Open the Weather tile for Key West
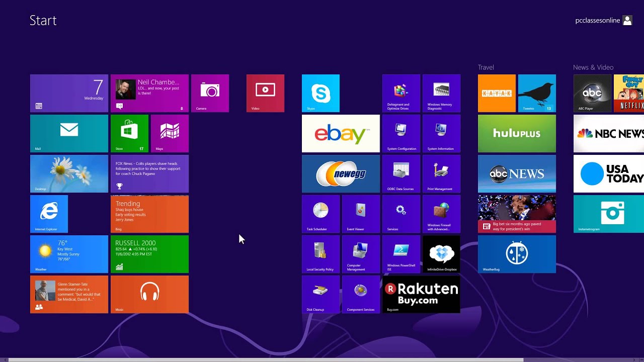The height and width of the screenshot is (362, 644). 69,254
